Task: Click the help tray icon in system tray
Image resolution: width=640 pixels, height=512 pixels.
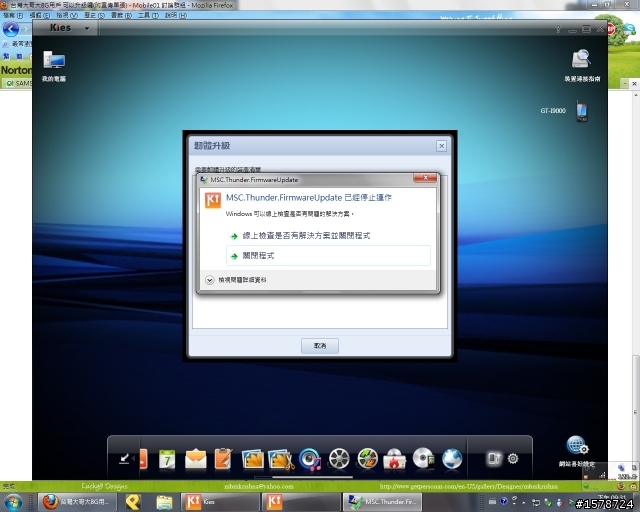Action: [x=504, y=501]
